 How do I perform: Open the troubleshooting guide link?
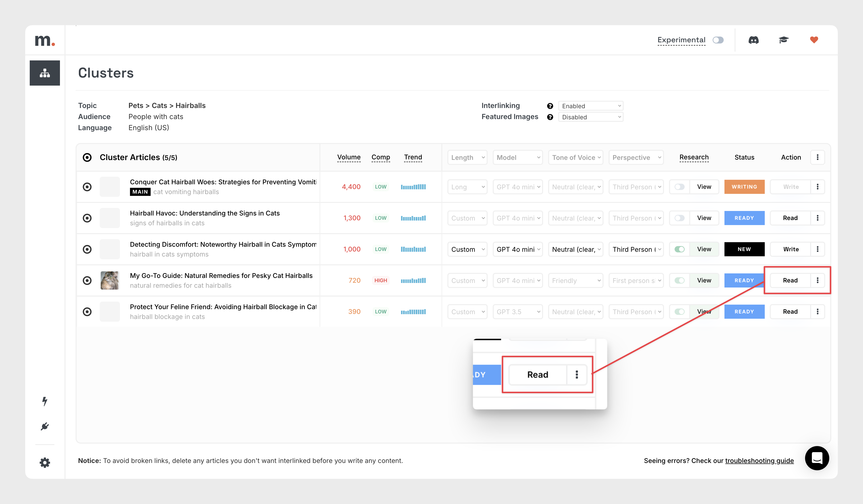tap(759, 460)
